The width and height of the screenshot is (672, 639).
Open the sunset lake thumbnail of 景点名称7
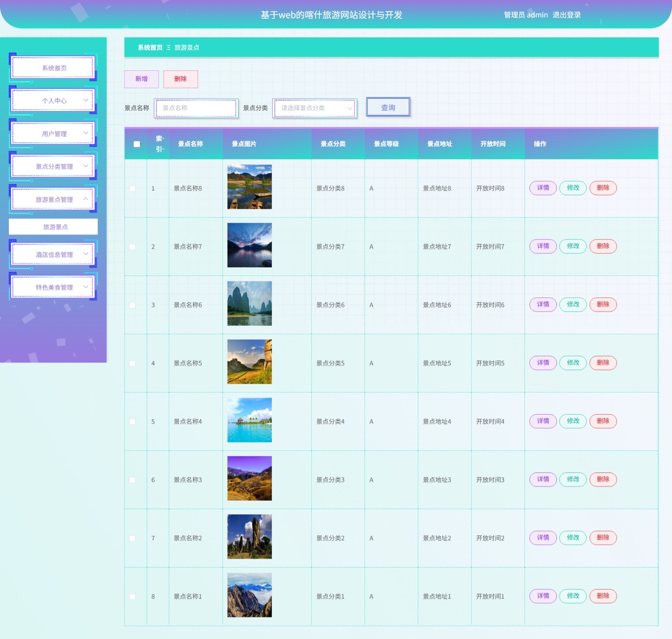point(250,245)
